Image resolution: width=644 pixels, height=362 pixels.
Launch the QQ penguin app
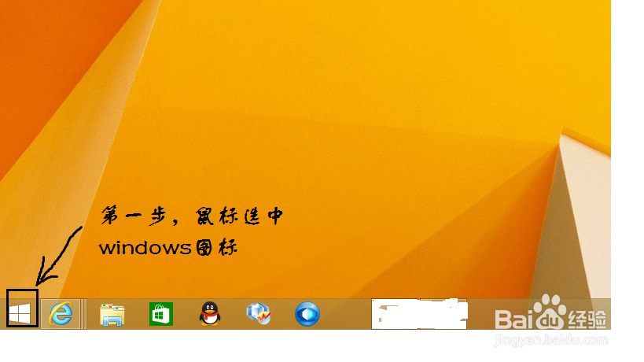point(210,314)
